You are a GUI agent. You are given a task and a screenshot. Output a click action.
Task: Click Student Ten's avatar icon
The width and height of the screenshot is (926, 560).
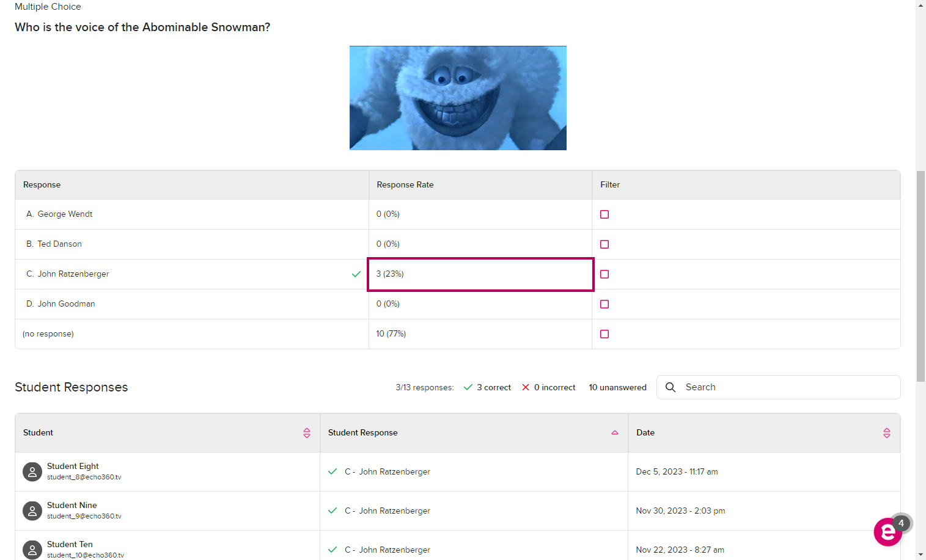(32, 549)
